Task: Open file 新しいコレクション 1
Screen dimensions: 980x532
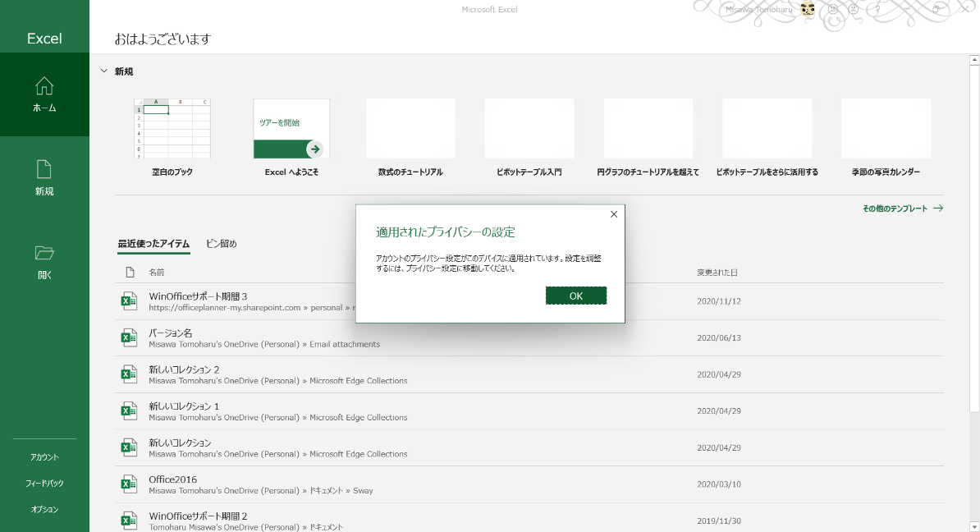Action: [x=184, y=406]
